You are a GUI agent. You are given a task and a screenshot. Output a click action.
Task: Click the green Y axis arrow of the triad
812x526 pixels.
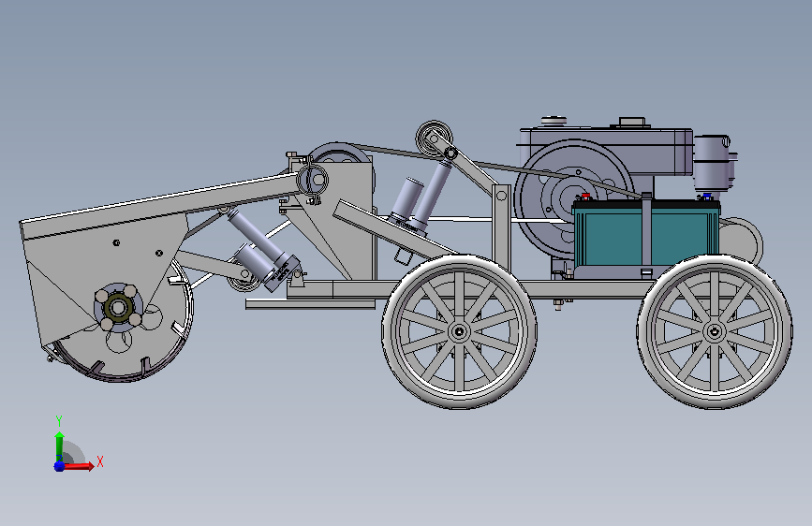point(60,446)
